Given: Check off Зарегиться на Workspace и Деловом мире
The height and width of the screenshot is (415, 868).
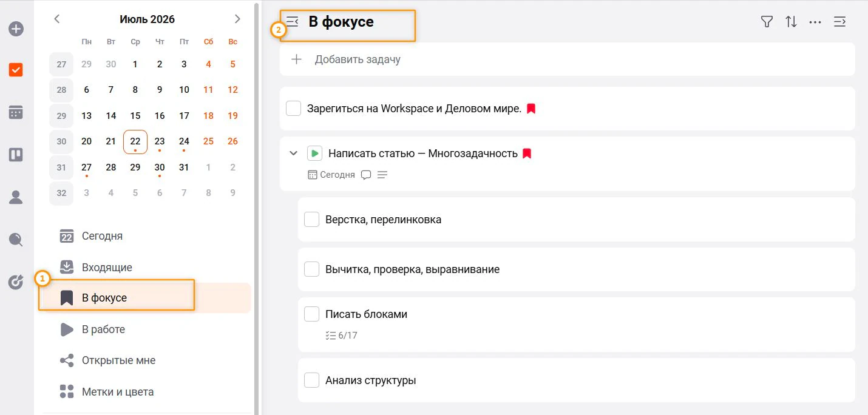Looking at the screenshot, I should (294, 109).
